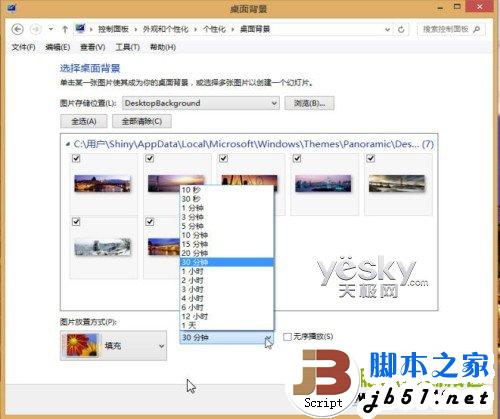Close the 桌面背景 window

[x=480, y=7]
